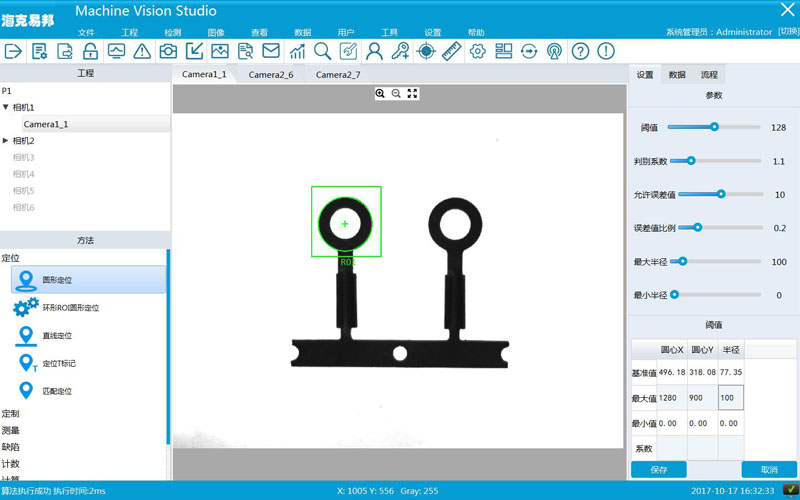Screen dimensions: 800x500
Task: Switch to the Camera2_6 tab
Action: pyautogui.click(x=271, y=75)
